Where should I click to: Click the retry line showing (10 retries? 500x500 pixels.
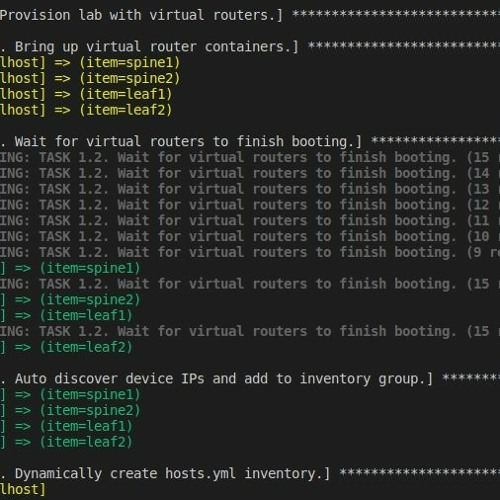[x=250, y=237]
